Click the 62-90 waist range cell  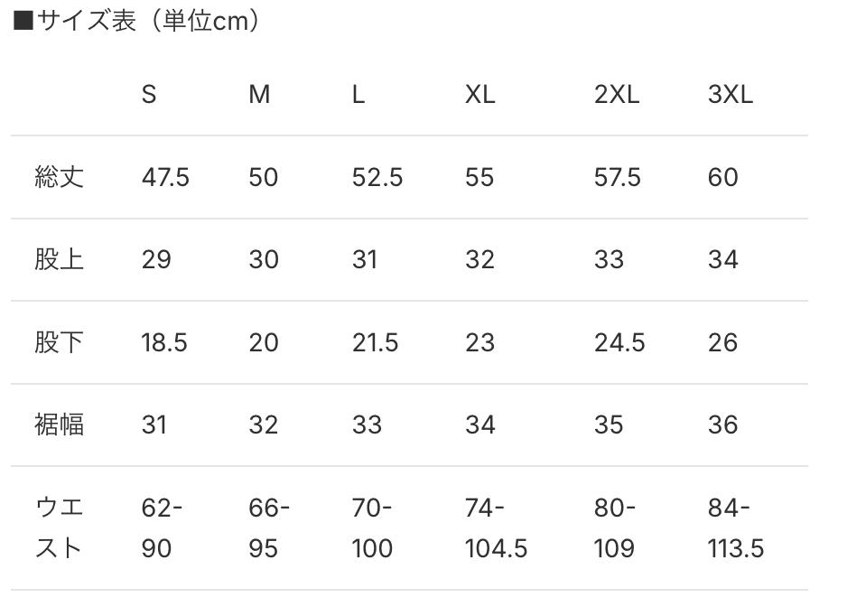coord(162,528)
